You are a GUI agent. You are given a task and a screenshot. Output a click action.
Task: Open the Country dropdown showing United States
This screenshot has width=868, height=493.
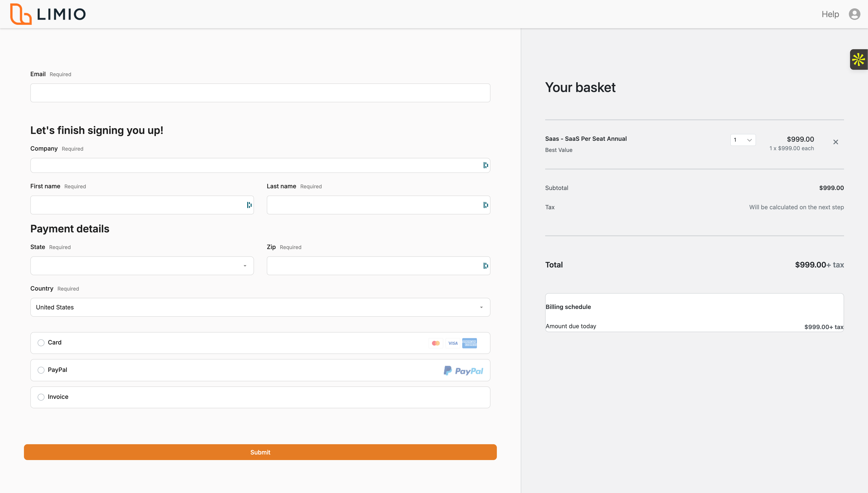tap(260, 307)
